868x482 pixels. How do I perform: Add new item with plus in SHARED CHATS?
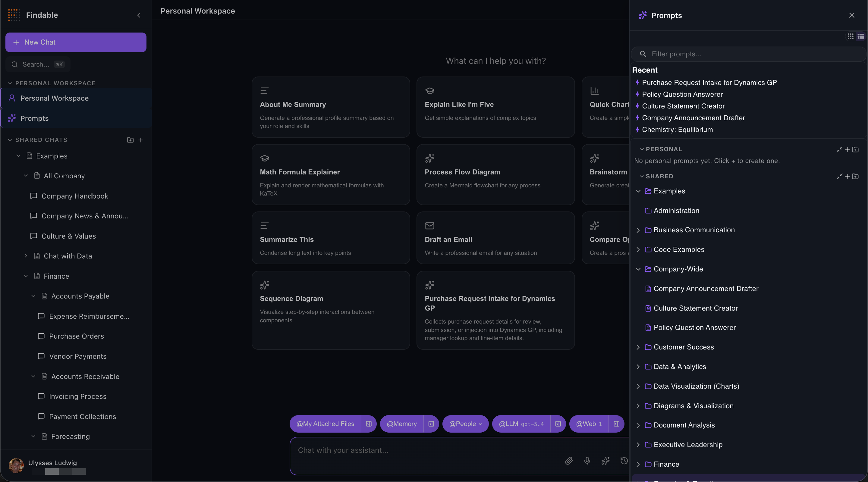pyautogui.click(x=141, y=140)
